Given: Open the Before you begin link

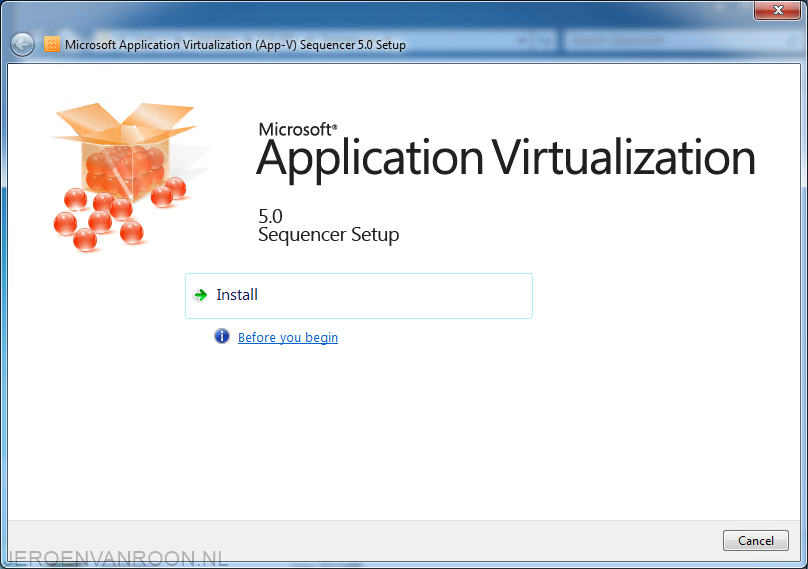Looking at the screenshot, I should coord(288,338).
